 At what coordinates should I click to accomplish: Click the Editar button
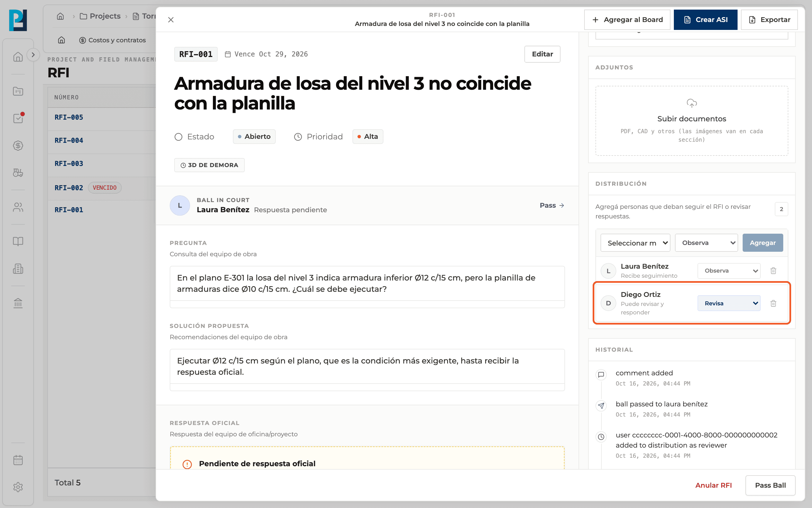[542, 54]
